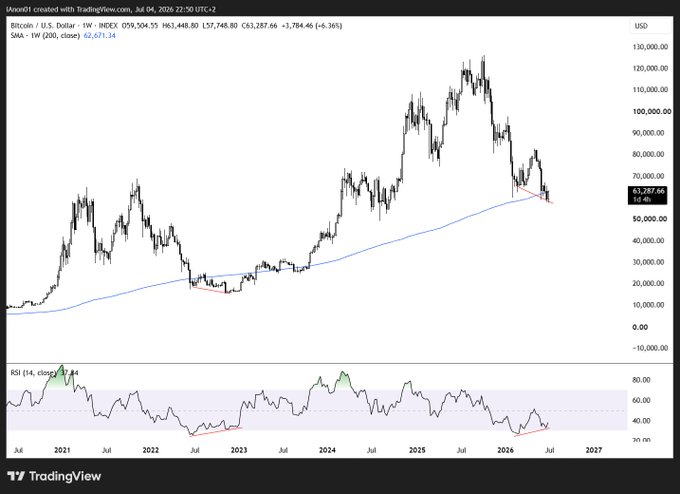Click the TradingView logo icon

pyautogui.click(x=16, y=476)
